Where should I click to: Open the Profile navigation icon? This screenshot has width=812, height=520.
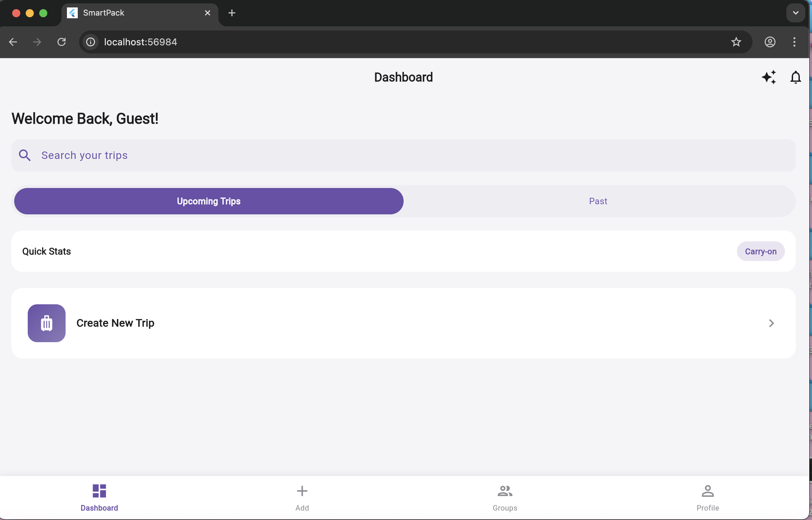click(x=708, y=491)
